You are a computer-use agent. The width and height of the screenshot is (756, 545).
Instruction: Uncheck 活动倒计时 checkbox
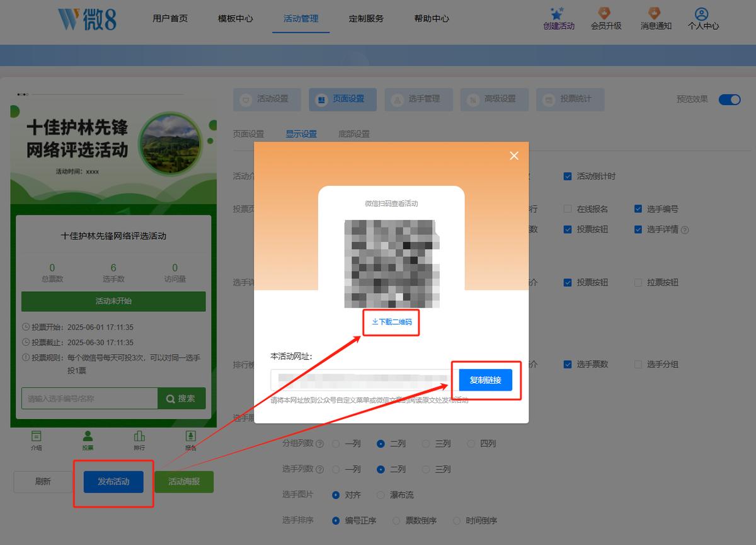[568, 176]
